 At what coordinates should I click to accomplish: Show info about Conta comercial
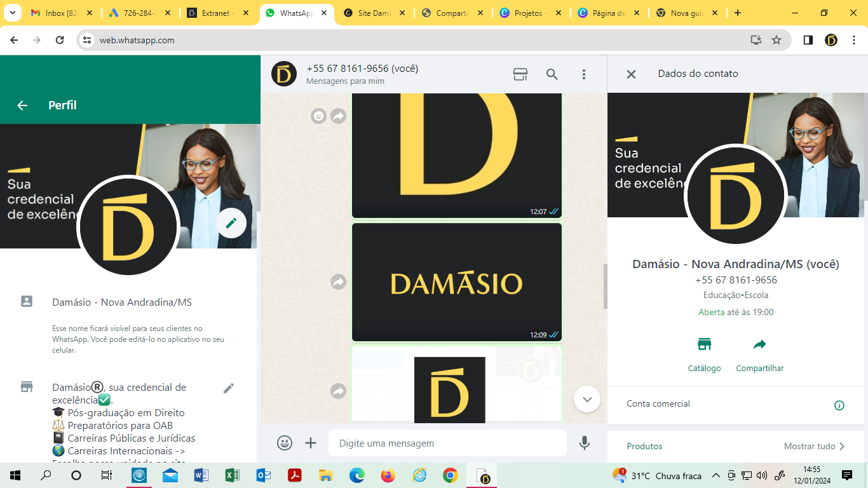(x=839, y=405)
